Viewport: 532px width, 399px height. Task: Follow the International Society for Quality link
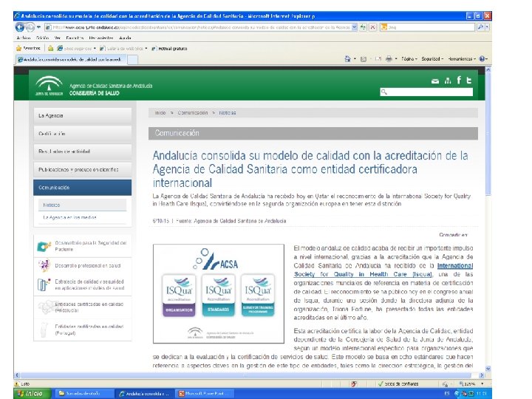click(x=383, y=270)
